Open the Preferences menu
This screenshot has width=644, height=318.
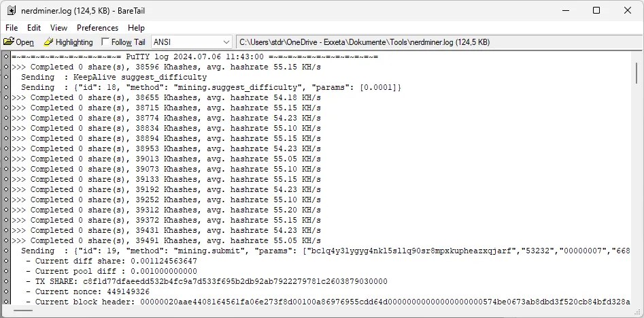[97, 28]
